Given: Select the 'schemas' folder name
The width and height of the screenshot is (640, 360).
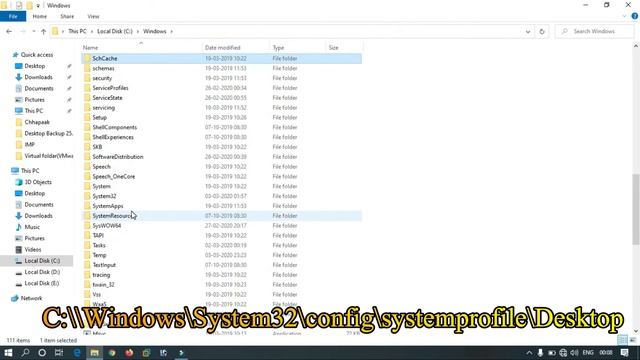Looking at the screenshot, I should [103, 68].
